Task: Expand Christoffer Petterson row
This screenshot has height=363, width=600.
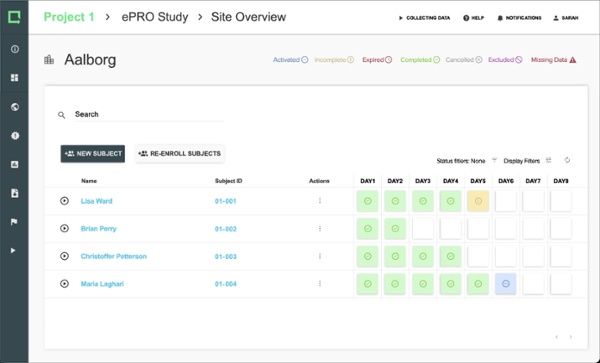Action: coord(64,256)
